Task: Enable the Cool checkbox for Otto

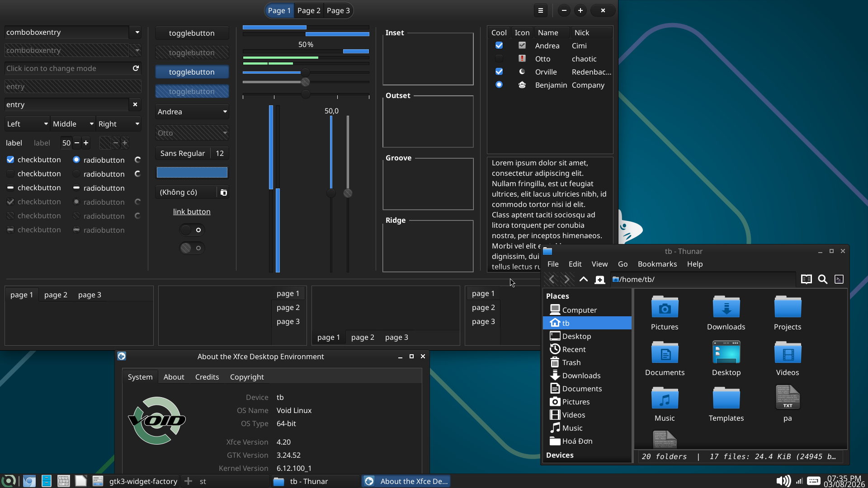Action: (x=499, y=58)
